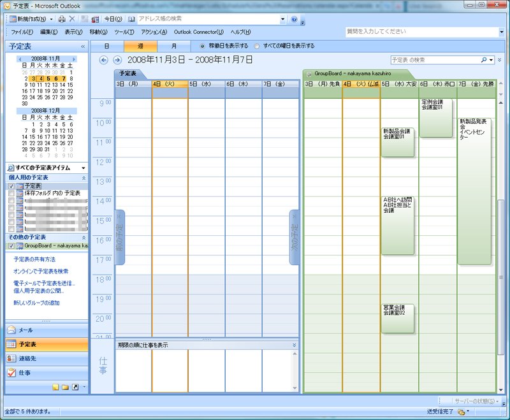Click the New Item calendar icon

pyautogui.click(x=13, y=19)
